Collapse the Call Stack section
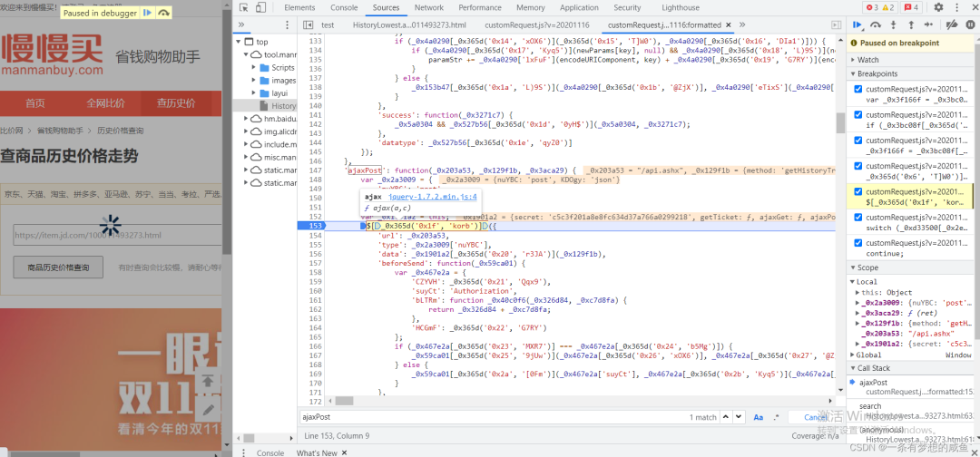980x457 pixels. tap(874, 368)
